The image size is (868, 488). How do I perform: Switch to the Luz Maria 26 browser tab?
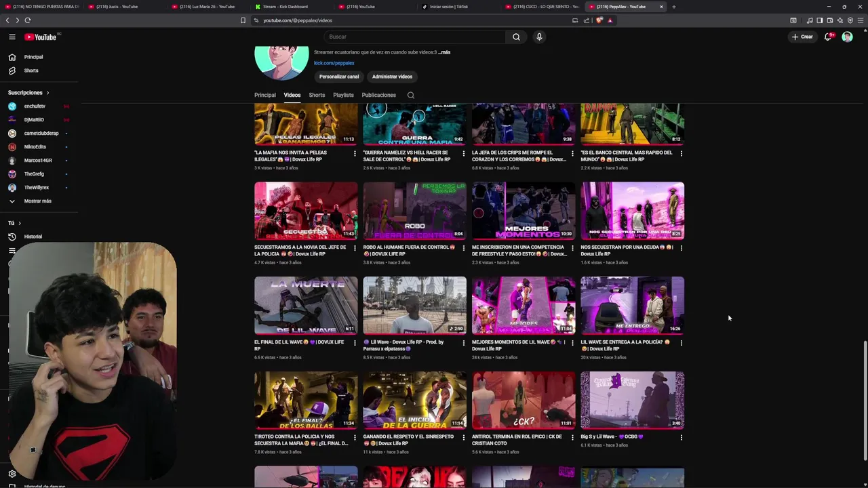click(207, 7)
